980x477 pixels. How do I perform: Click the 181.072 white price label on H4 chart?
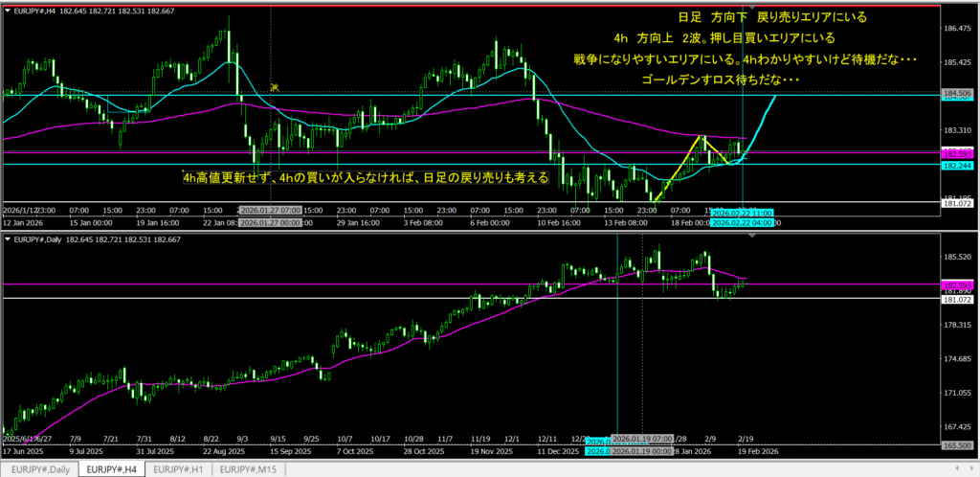coord(958,203)
